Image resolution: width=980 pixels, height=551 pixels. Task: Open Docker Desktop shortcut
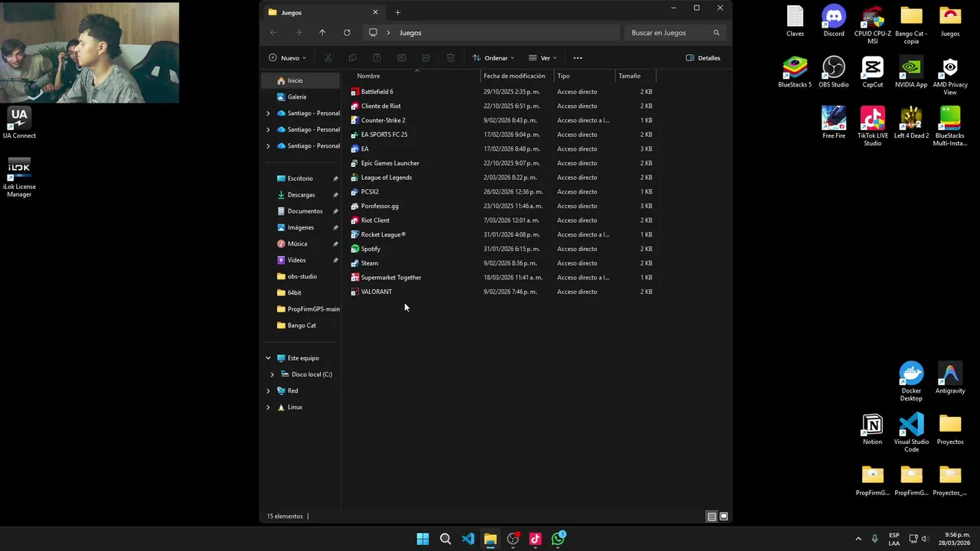[911, 382]
